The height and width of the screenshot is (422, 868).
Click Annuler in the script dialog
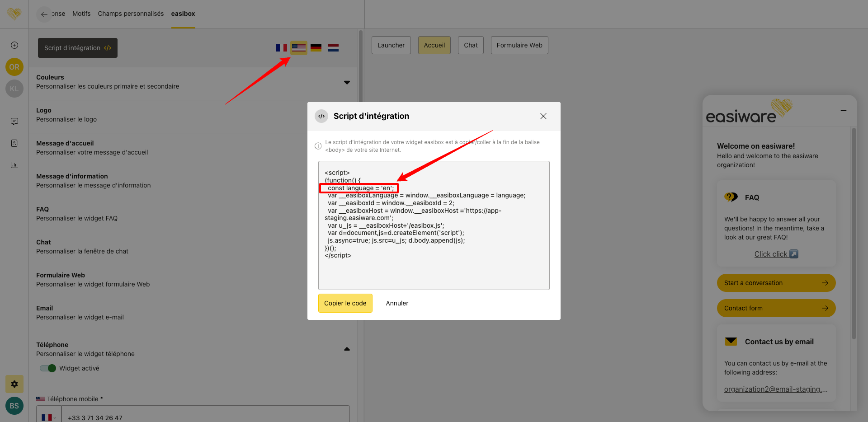(397, 303)
